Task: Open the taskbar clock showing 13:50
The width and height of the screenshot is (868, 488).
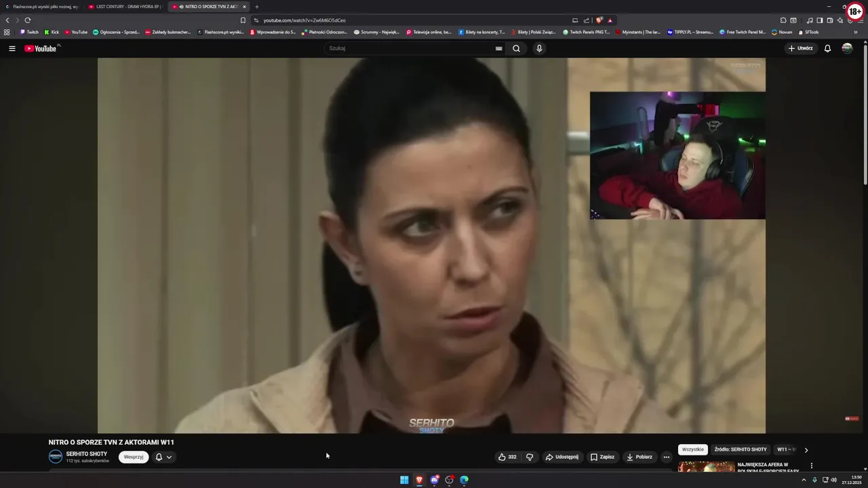Action: [x=852, y=480]
